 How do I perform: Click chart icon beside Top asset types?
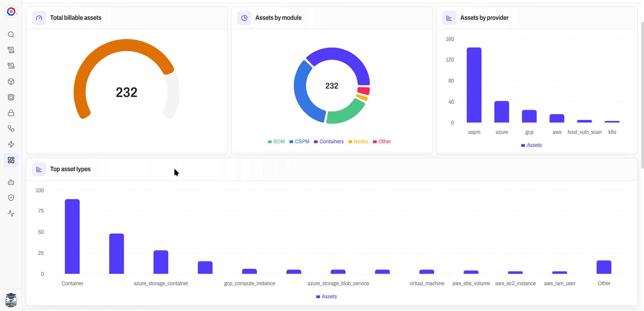tap(39, 169)
